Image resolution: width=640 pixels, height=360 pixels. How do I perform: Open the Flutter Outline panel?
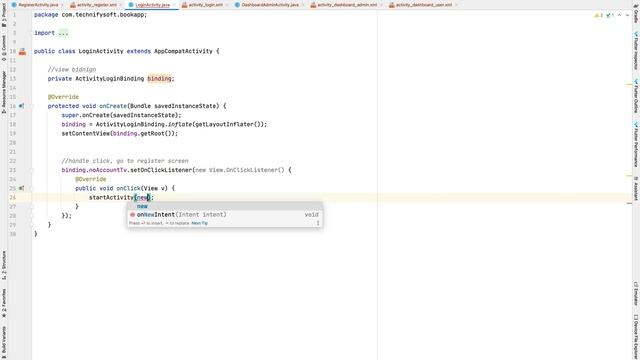pos(636,96)
